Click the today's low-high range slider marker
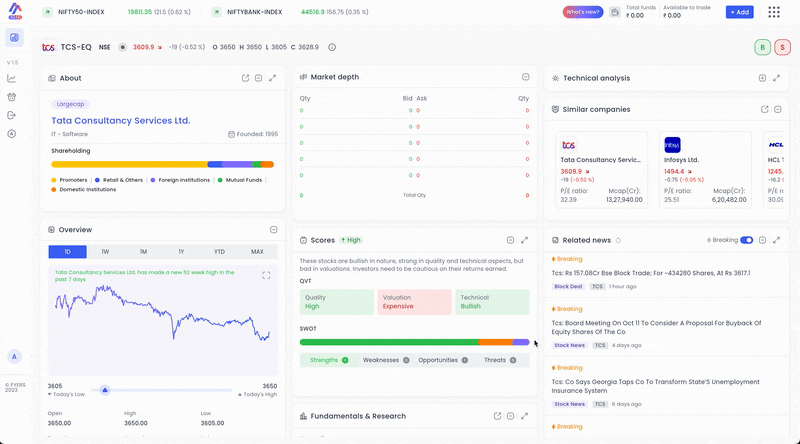 click(105, 390)
